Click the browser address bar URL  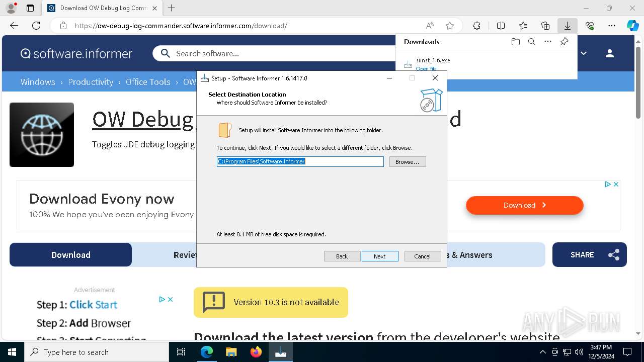pyautogui.click(x=181, y=26)
